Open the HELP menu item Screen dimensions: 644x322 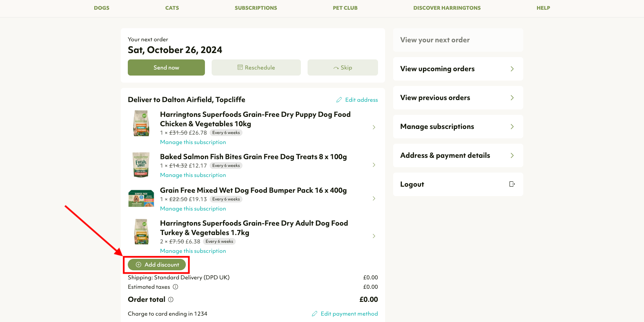(543, 8)
